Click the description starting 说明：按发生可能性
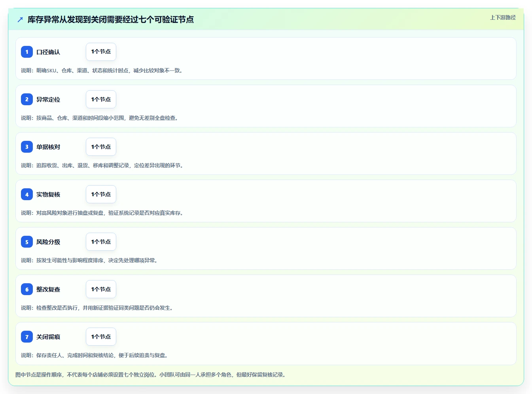Viewport: 532px width, 394px height. [90, 260]
